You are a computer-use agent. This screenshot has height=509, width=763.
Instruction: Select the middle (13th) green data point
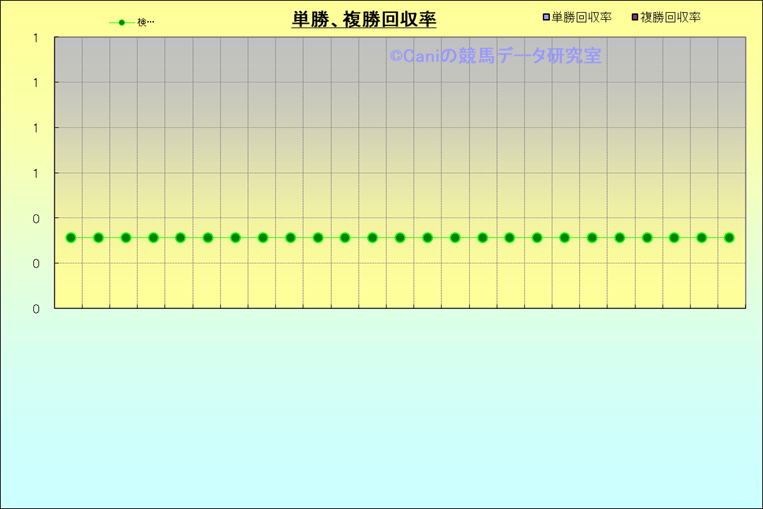400,238
